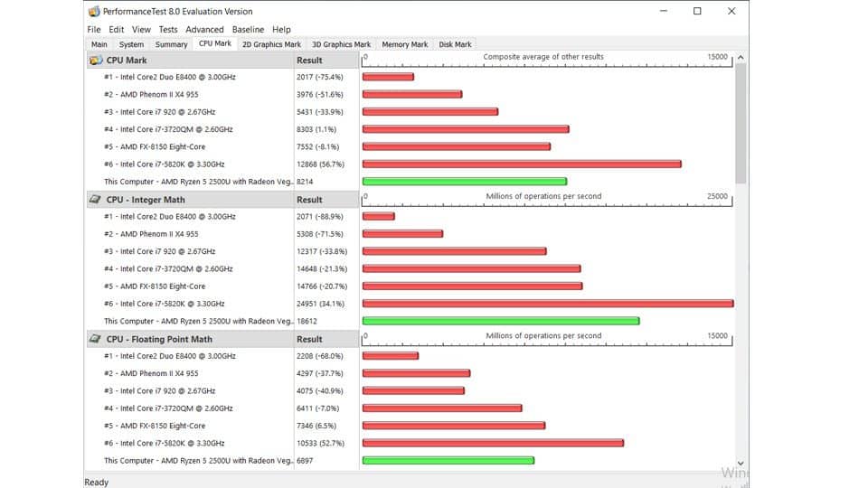Select the CPU Mark tab

(215, 43)
